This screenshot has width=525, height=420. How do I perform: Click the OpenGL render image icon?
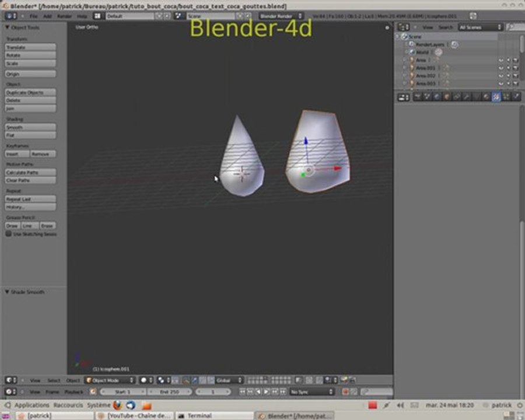pyautogui.click(x=344, y=380)
